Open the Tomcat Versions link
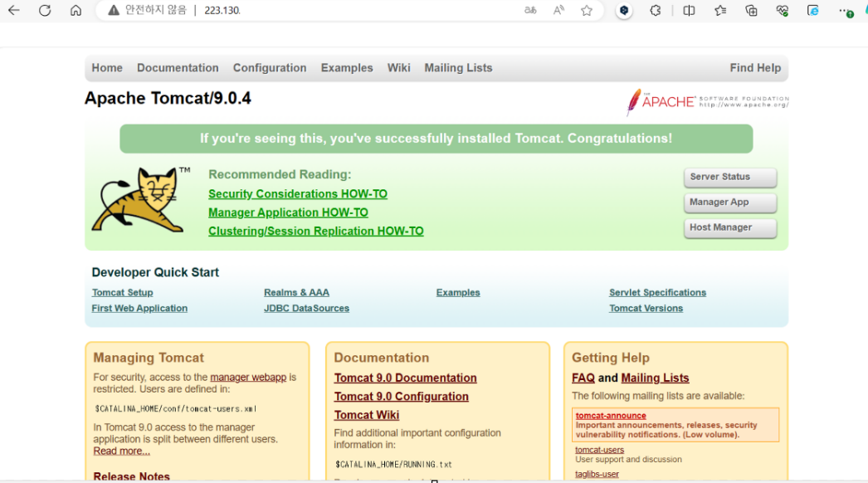This screenshot has width=868, height=483. pos(646,308)
